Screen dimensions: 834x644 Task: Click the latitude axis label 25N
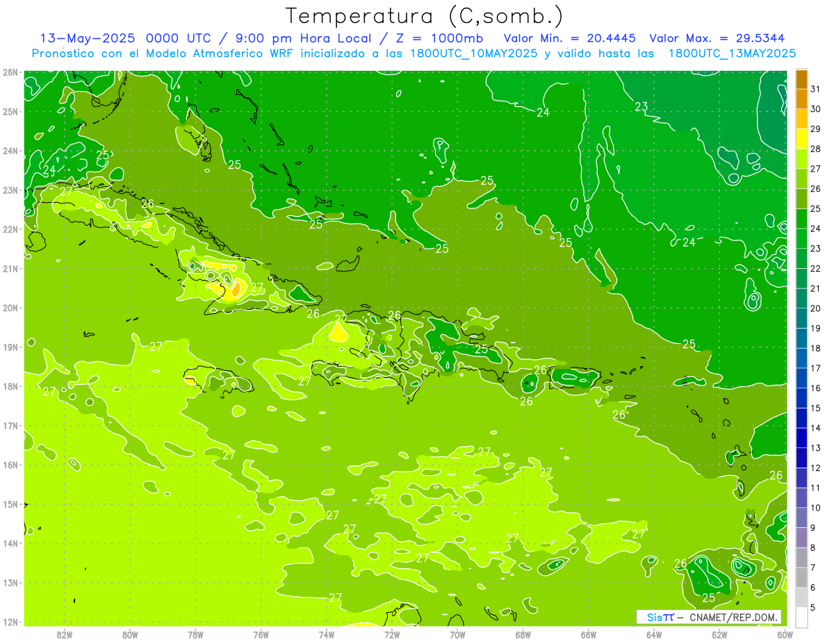pyautogui.click(x=10, y=112)
